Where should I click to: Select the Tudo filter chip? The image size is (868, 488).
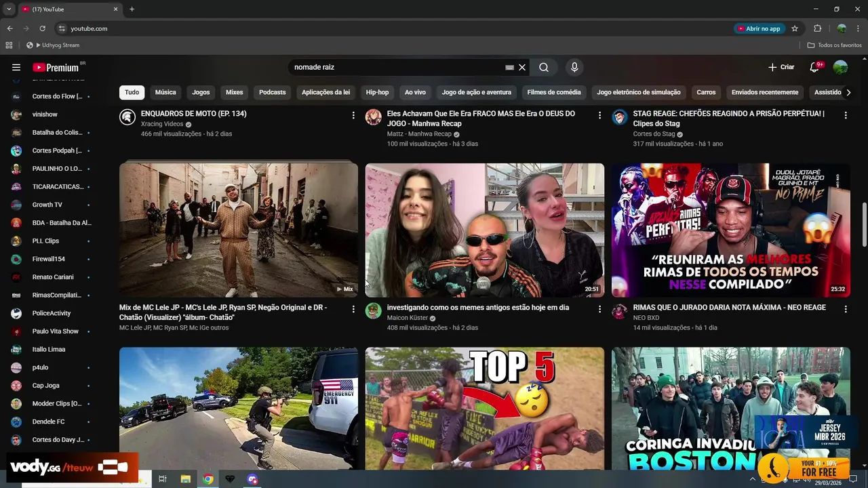pos(132,92)
